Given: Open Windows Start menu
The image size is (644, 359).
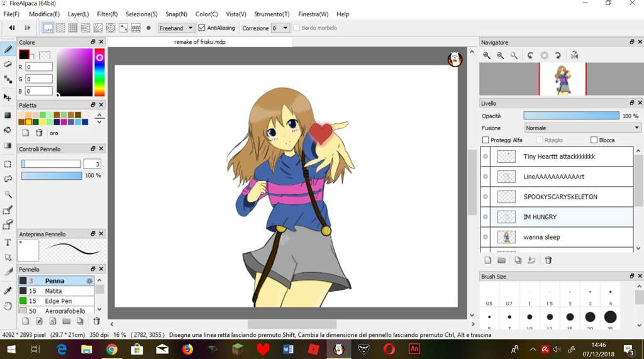Looking at the screenshot, I should pos(11,350).
